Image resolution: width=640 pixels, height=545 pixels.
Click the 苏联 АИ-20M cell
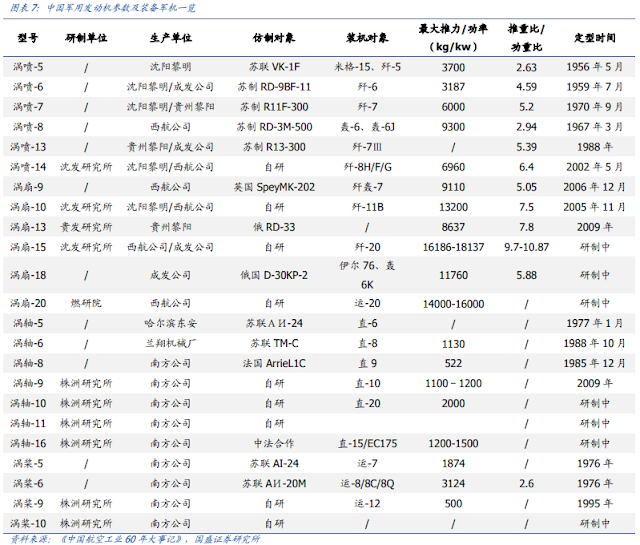point(274,483)
